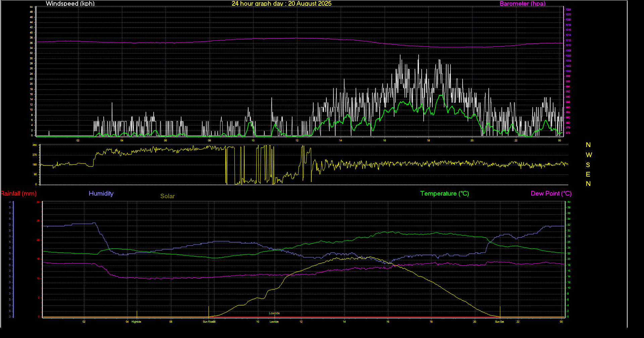Click the green 10 on temperature scale

coord(569,288)
